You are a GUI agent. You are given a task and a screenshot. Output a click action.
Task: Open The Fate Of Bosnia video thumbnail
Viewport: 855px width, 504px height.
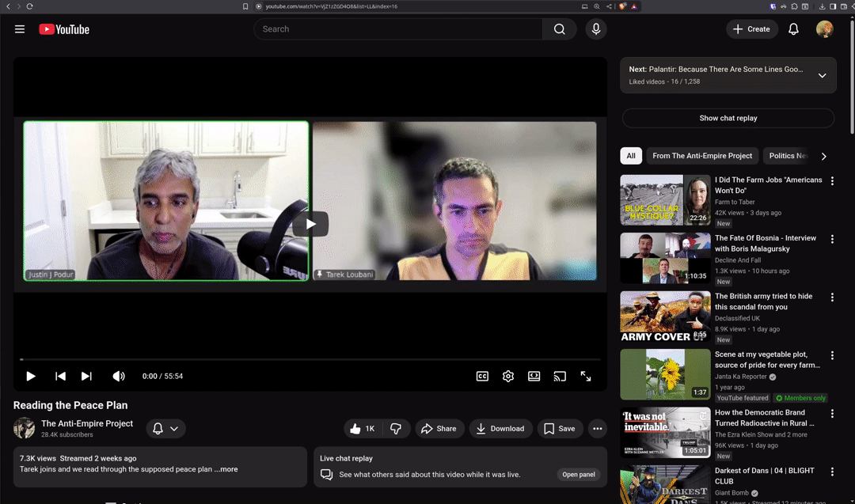coord(665,258)
